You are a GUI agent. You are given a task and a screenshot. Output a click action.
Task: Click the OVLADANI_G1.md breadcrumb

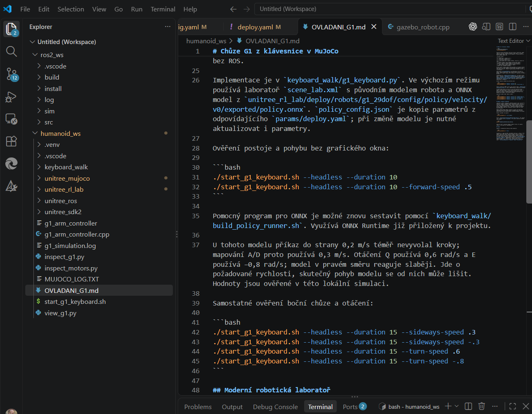tap(268, 41)
